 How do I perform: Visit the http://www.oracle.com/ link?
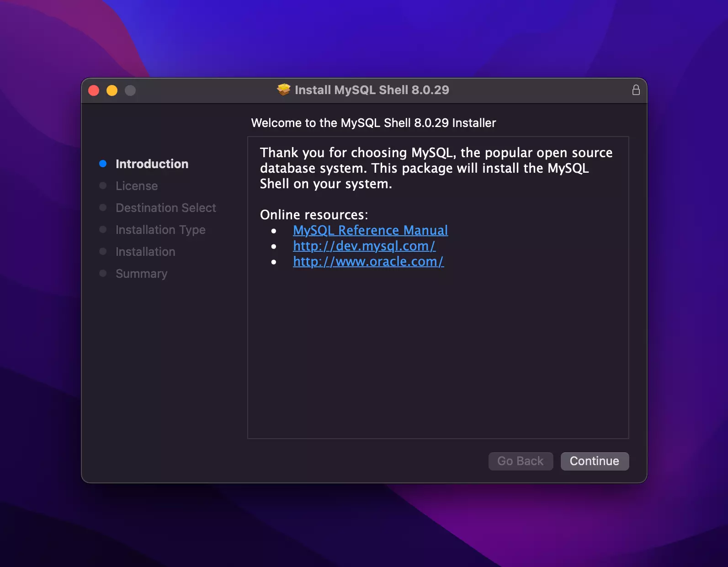click(x=368, y=261)
